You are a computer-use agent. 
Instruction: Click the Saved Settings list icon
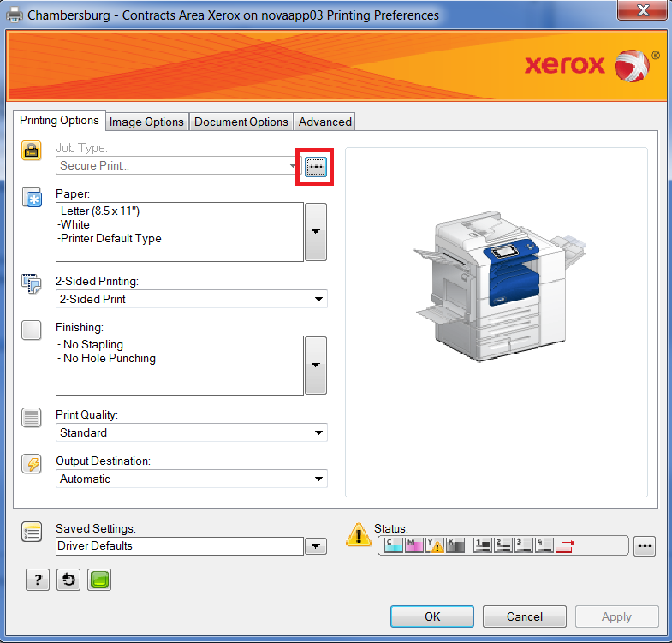[x=32, y=532]
